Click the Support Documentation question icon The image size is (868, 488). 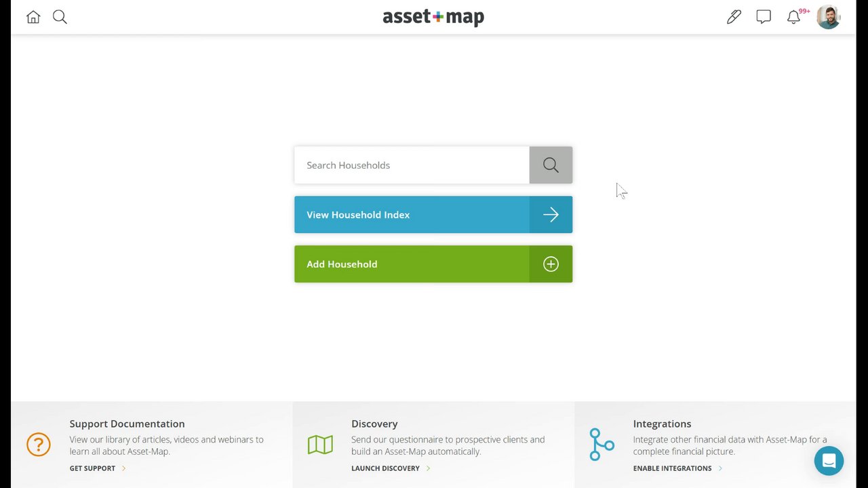click(39, 445)
